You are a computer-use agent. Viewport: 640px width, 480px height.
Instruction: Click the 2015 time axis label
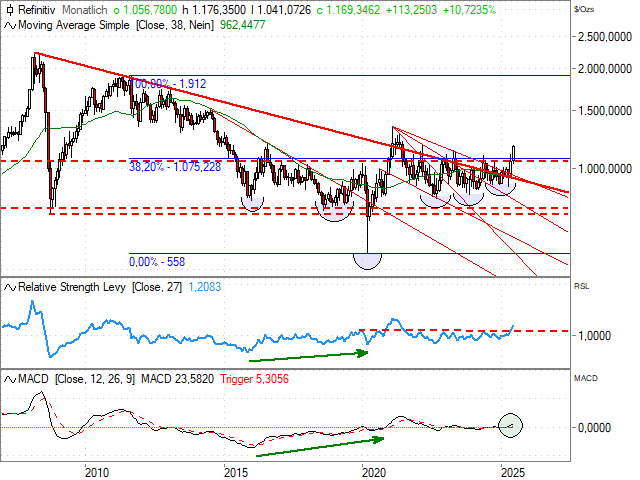tap(236, 473)
